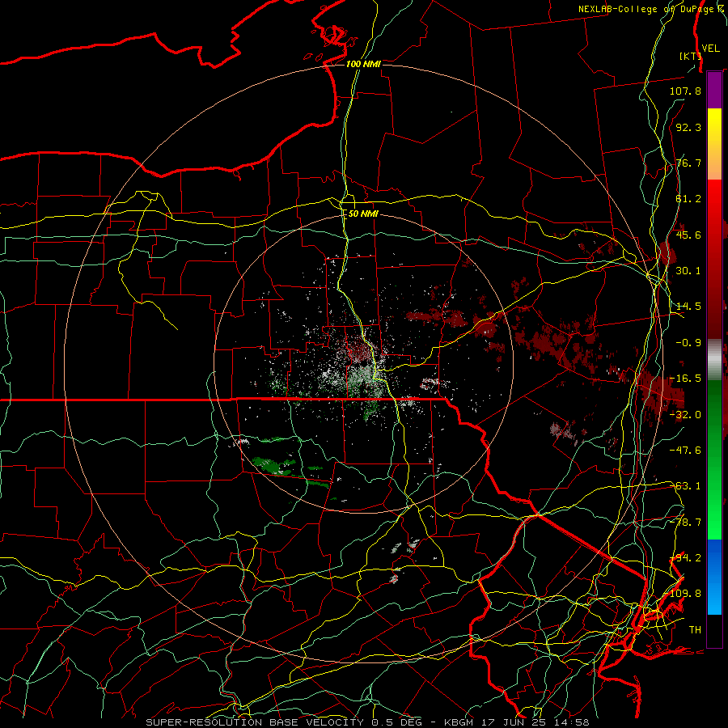Click the -32.0 velocity scale value
Viewport: 728px width, 728px height.
(685, 415)
